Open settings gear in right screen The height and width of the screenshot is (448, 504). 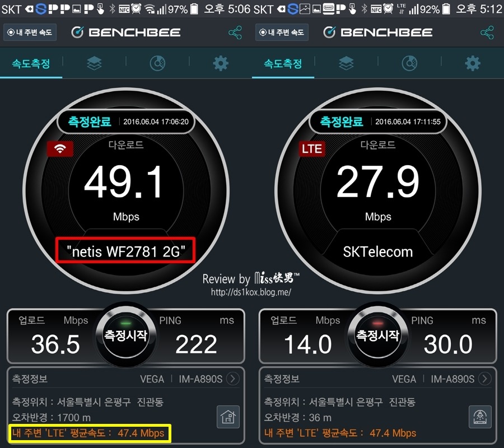click(x=473, y=63)
